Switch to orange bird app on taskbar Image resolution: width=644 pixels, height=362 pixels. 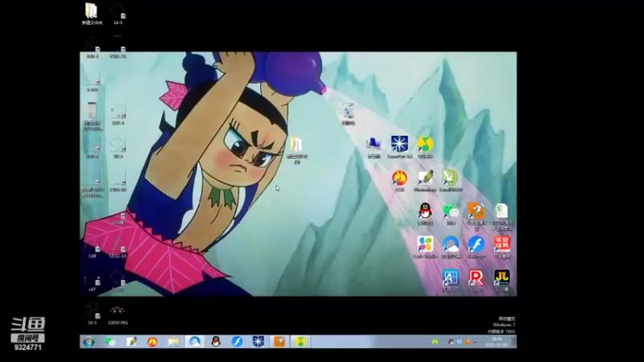click(279, 341)
